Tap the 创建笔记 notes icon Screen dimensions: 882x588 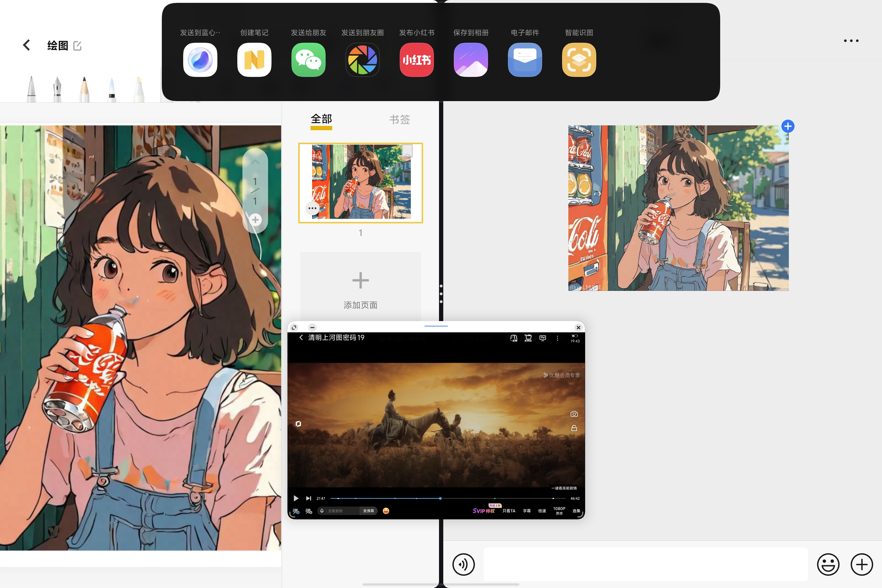click(x=254, y=60)
